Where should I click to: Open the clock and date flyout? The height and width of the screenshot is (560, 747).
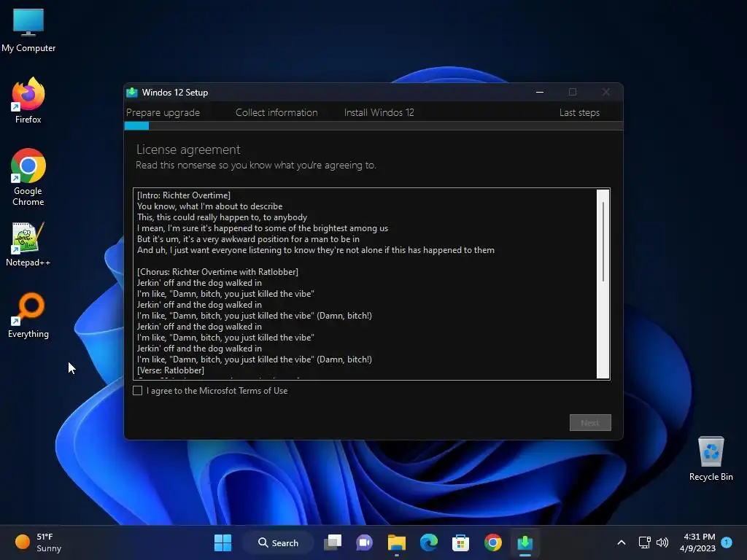(698, 542)
